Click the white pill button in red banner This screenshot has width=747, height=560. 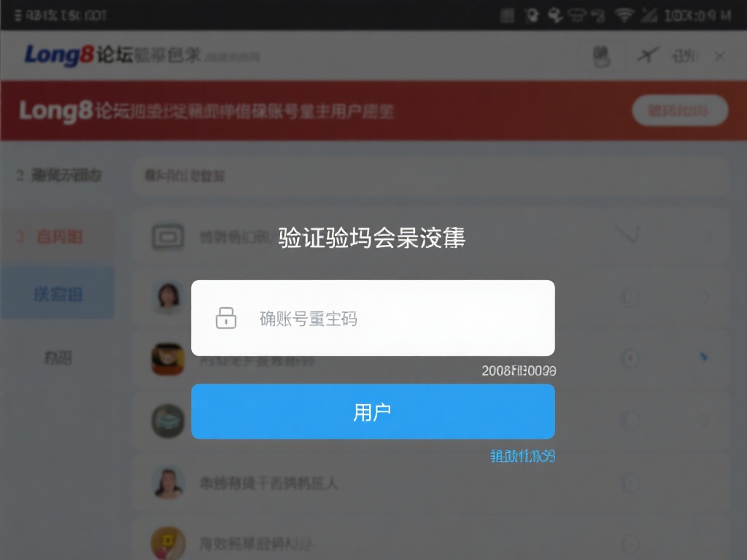click(x=680, y=111)
